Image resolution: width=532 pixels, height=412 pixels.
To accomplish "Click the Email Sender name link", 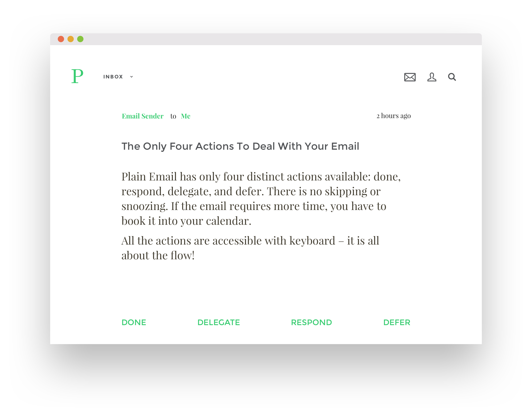I will (142, 116).
